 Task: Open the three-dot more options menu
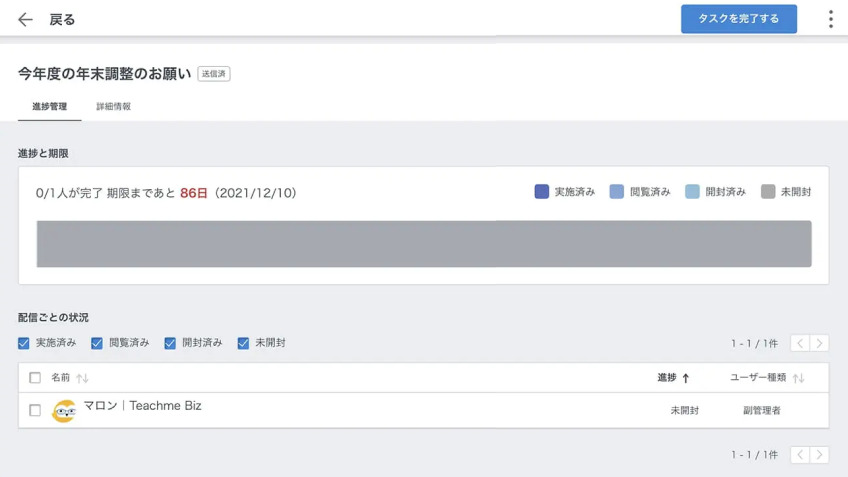831,19
